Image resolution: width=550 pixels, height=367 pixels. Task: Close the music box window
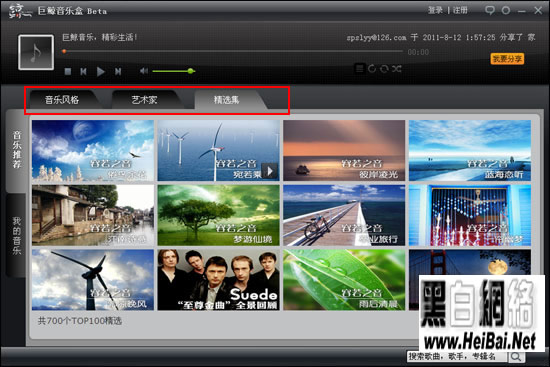(538, 10)
